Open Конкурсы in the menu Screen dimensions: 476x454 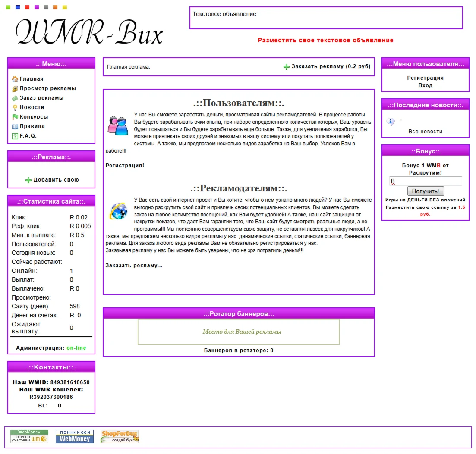(x=34, y=116)
